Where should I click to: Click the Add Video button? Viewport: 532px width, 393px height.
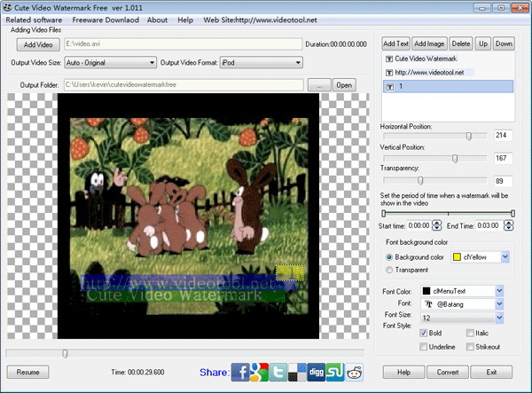(37, 43)
